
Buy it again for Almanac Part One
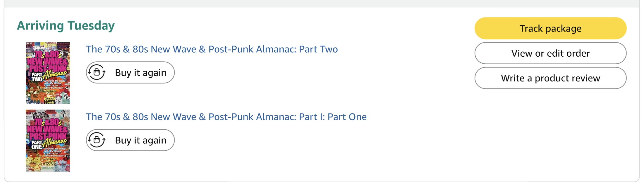coord(130,140)
